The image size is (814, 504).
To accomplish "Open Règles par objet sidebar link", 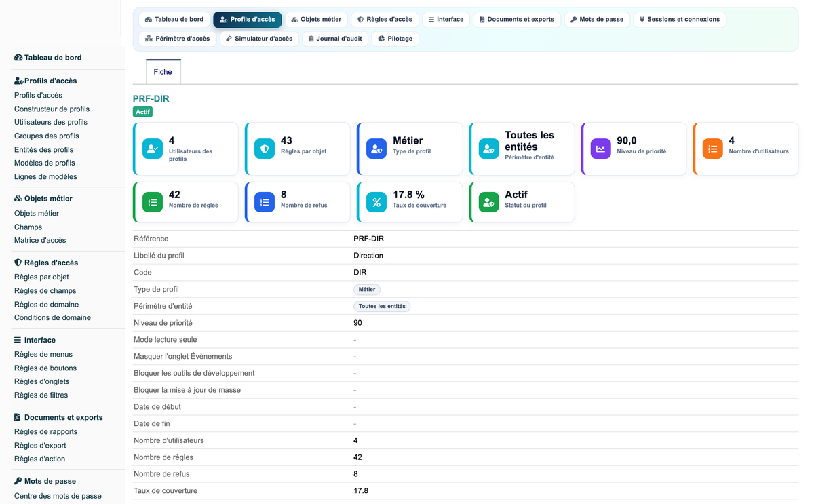I will point(41,277).
